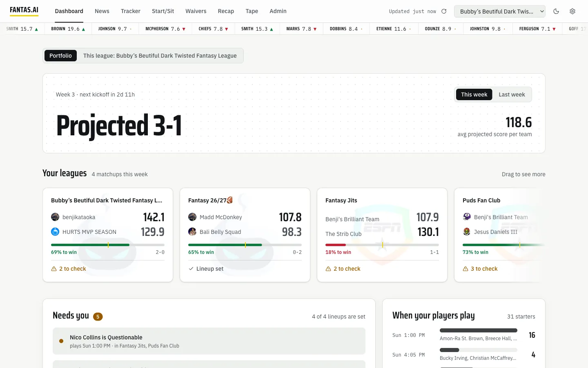This screenshot has height=368, width=588.
Task: Click warning icon beside 3 to check
Action: click(x=465, y=269)
